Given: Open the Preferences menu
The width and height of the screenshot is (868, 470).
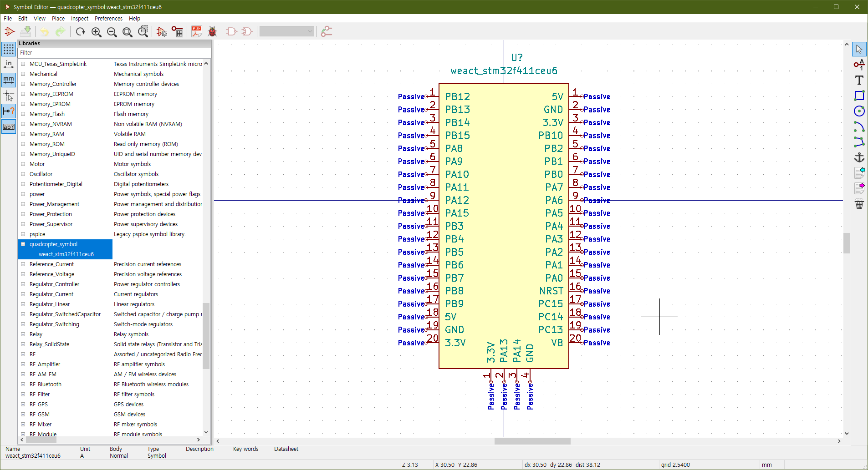Looking at the screenshot, I should 108,19.
